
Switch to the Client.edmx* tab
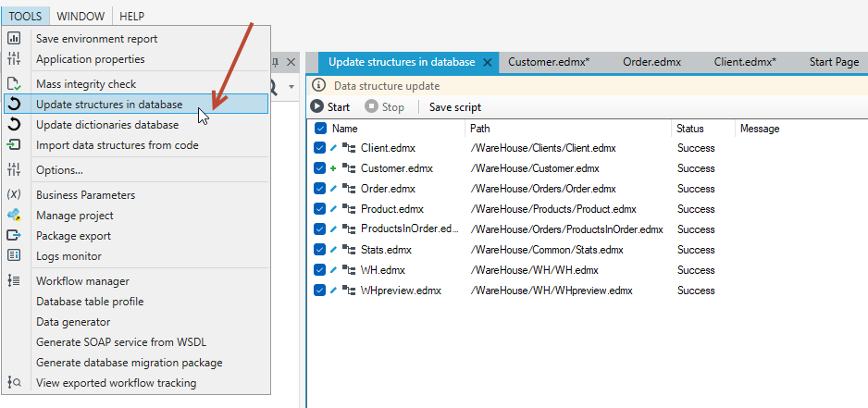point(745,62)
